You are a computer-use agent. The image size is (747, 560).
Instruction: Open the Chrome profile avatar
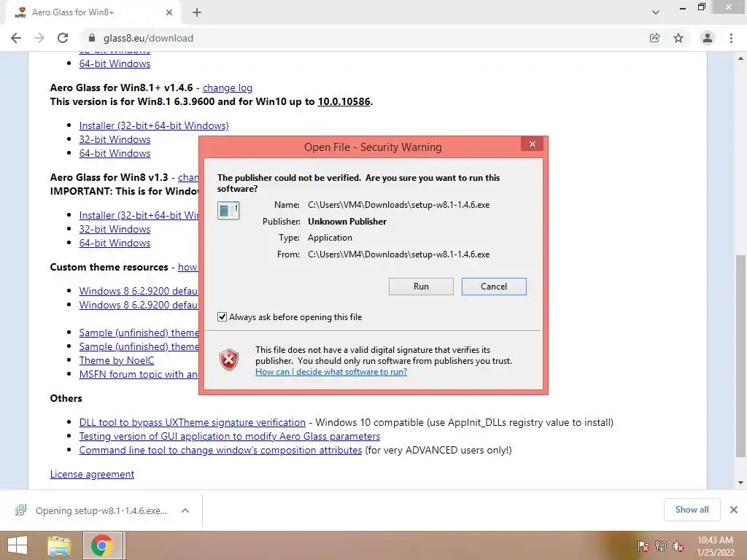pos(708,38)
